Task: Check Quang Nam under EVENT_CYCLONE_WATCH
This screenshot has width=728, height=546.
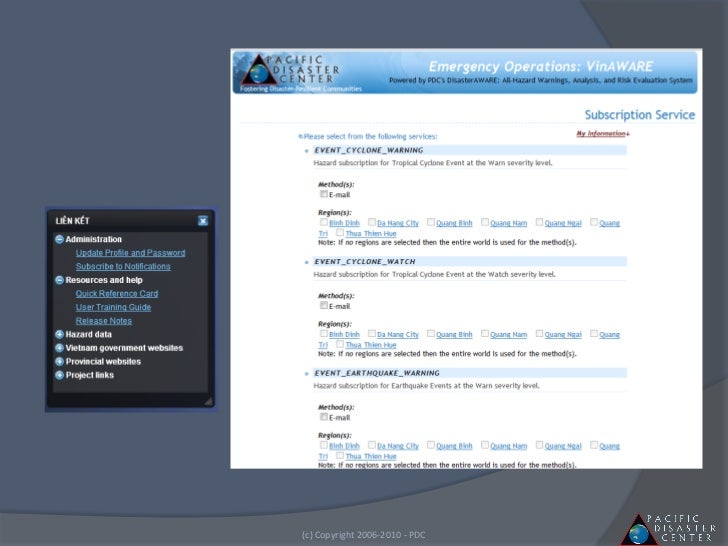Action: [485, 333]
